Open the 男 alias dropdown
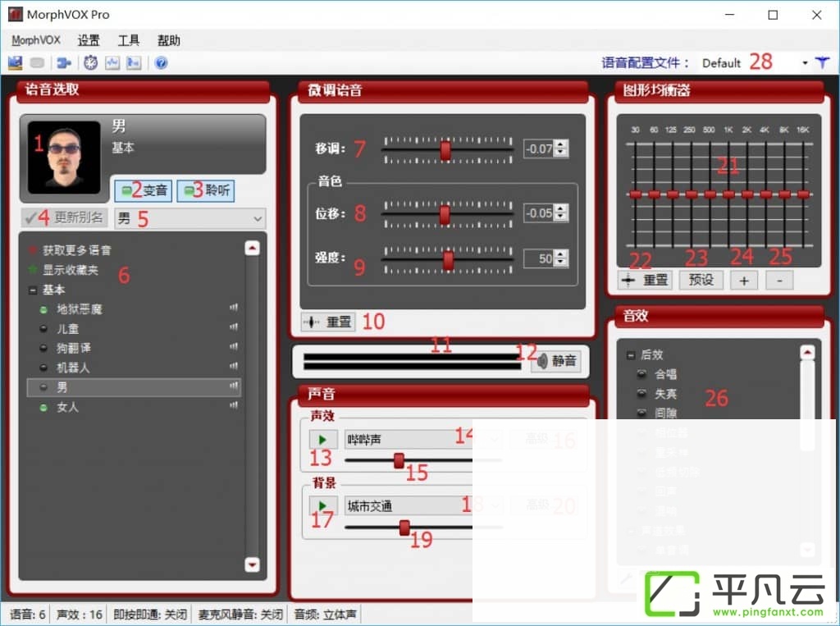This screenshot has height=626, width=840. (189, 219)
